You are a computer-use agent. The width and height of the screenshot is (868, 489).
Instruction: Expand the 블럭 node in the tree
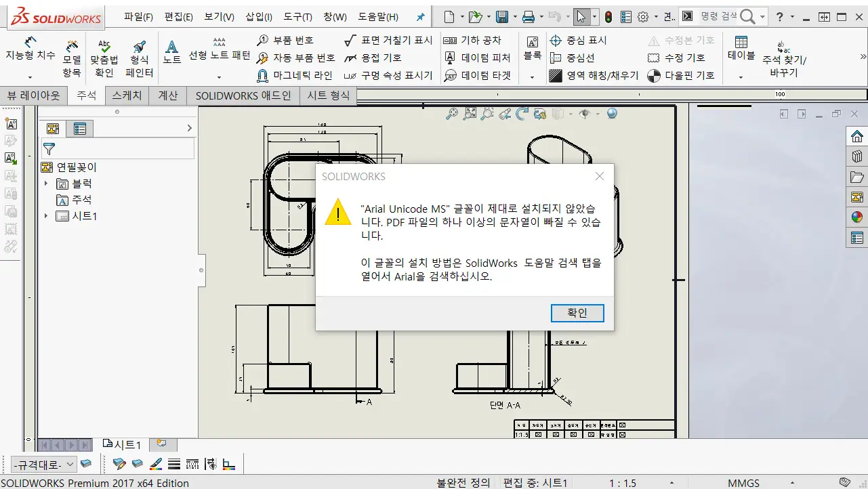coord(46,184)
